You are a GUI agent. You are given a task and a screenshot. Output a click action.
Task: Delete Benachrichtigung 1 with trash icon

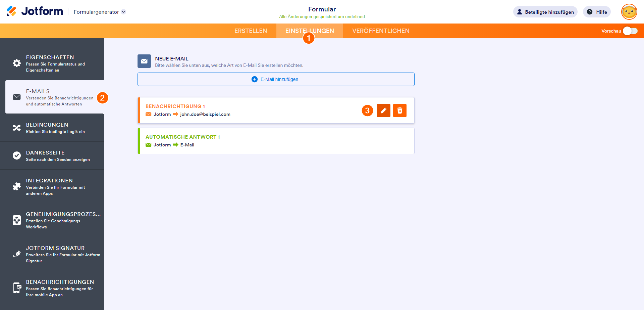(400, 110)
